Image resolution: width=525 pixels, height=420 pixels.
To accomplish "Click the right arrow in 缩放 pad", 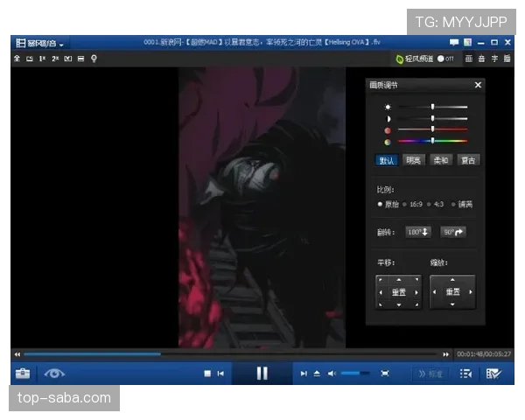I will click(x=471, y=292).
